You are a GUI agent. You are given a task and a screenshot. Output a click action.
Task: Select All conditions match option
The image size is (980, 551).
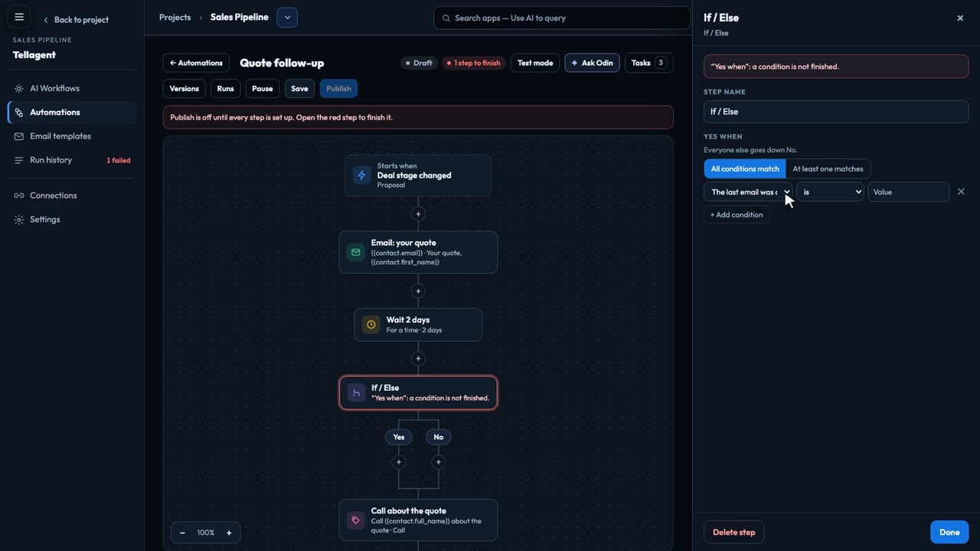745,169
